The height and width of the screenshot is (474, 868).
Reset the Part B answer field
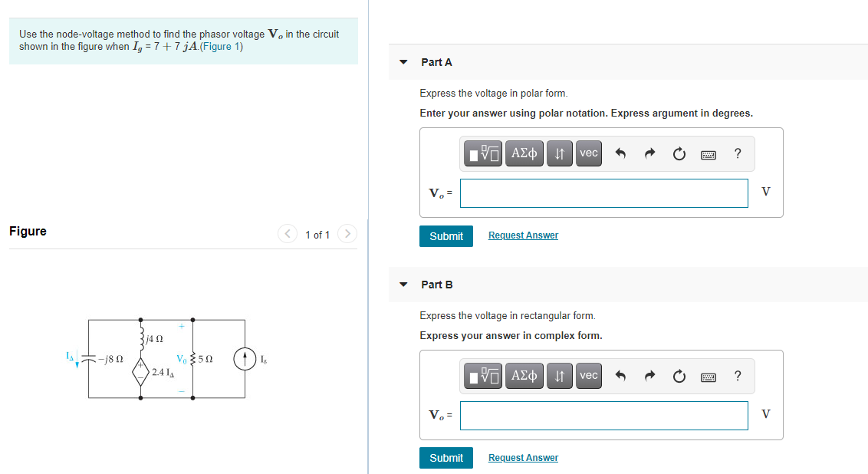[679, 376]
